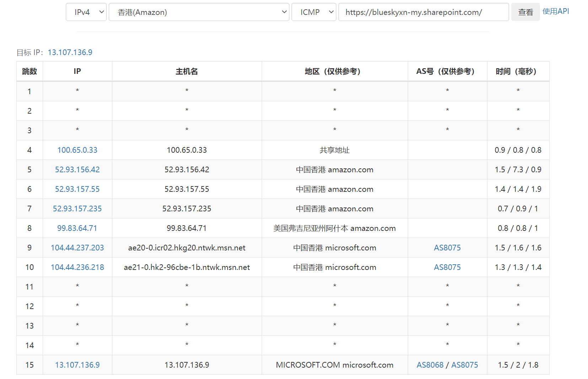Click target IP 13.107.136.9 link above table
The height and width of the screenshot is (379, 588).
point(70,53)
